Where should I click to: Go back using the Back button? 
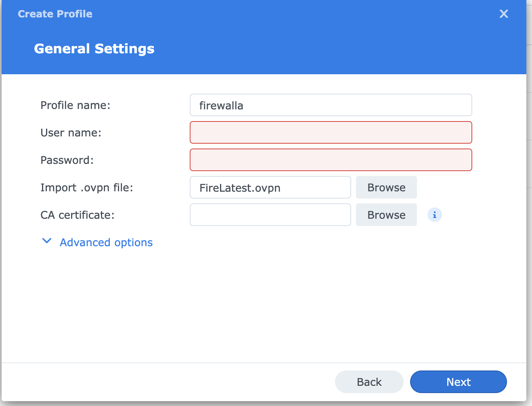click(369, 382)
